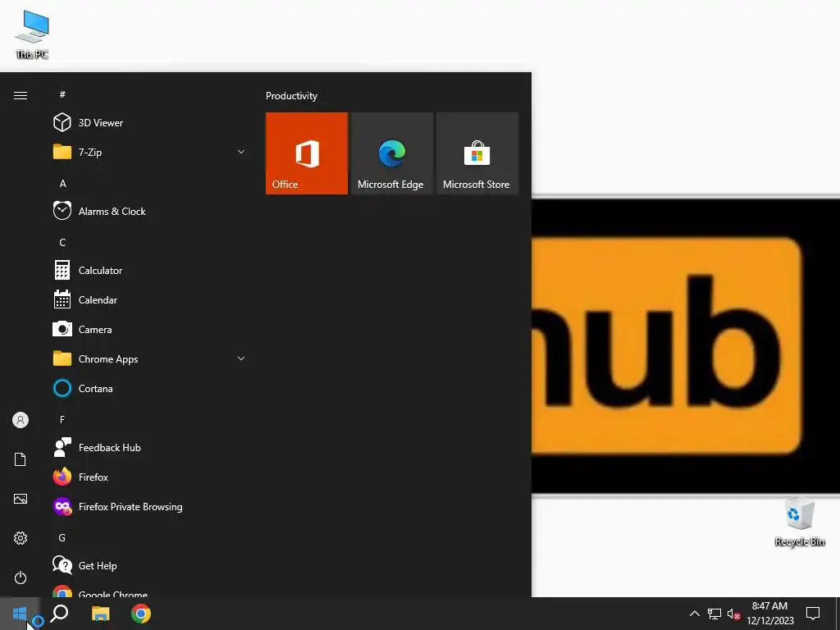Open the Microsoft Store tile
The image size is (840, 630).
click(477, 153)
